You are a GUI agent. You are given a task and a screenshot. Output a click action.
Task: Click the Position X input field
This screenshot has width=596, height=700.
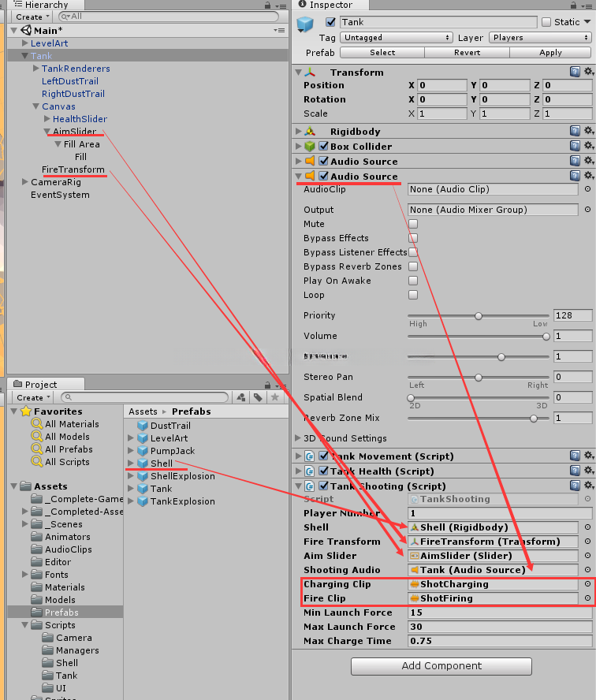442,85
